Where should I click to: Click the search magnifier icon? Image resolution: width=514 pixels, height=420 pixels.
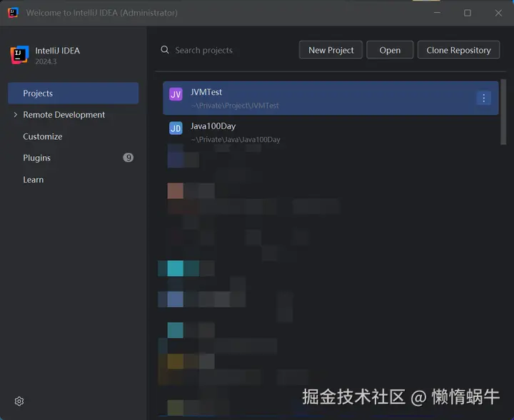tap(165, 50)
